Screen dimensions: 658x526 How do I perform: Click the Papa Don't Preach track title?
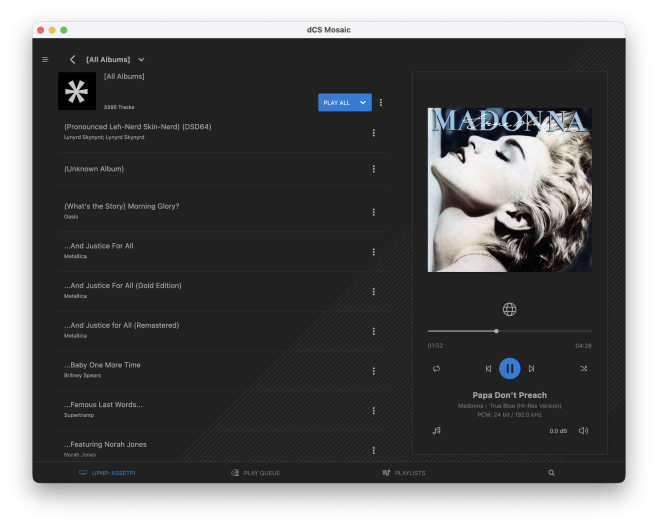(509, 395)
